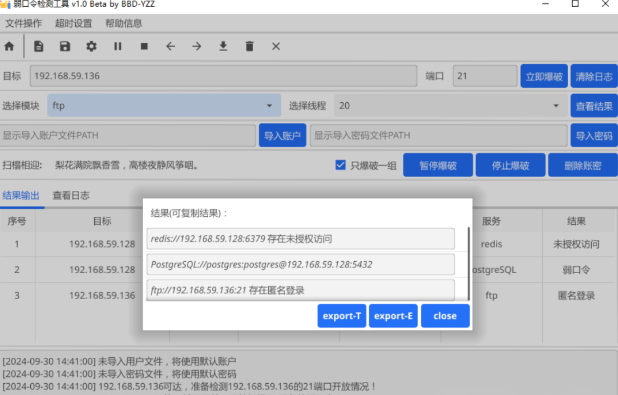This screenshot has height=395, width=618.
Task: Click the results dialog vertical scrollbar
Action: coord(468,263)
